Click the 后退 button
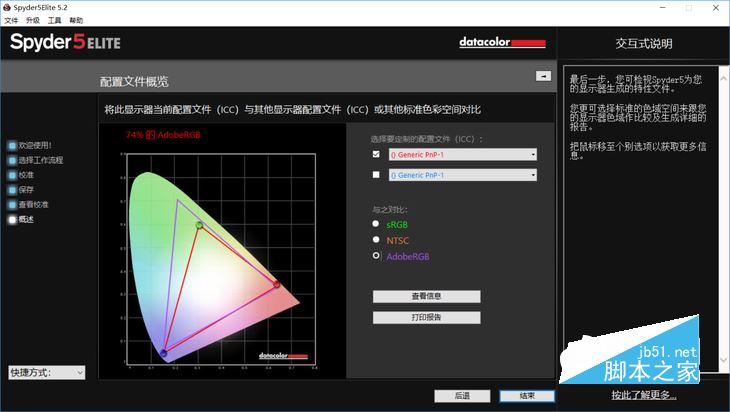Image resolution: width=730 pixels, height=412 pixels. [462, 396]
